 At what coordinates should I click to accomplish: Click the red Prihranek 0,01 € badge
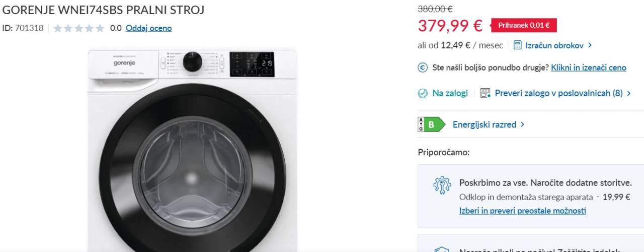point(524,25)
